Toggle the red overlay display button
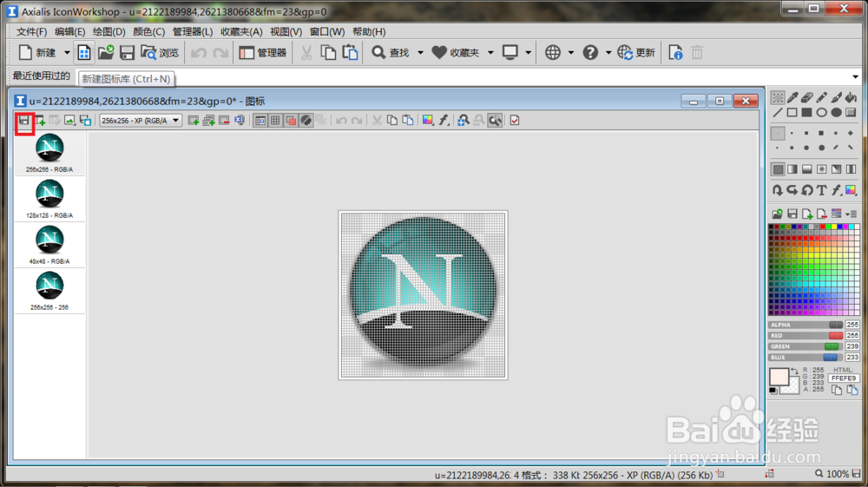Viewport: 868px width, 487px height. tap(291, 120)
